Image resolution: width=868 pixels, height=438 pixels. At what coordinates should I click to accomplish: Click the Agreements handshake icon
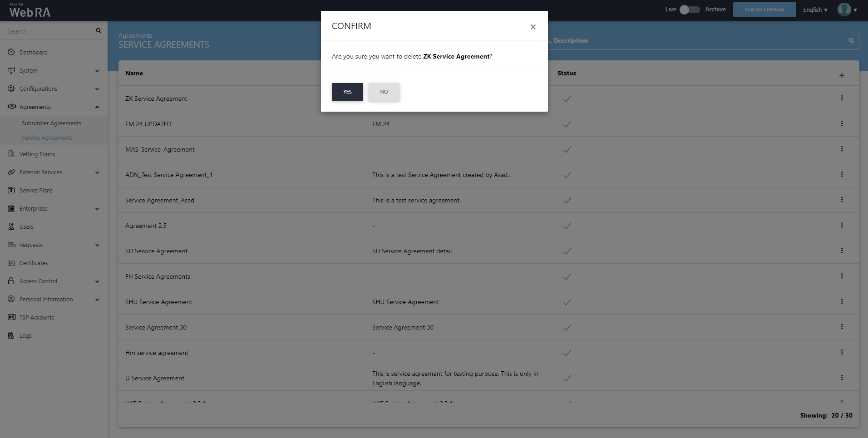[x=12, y=107]
